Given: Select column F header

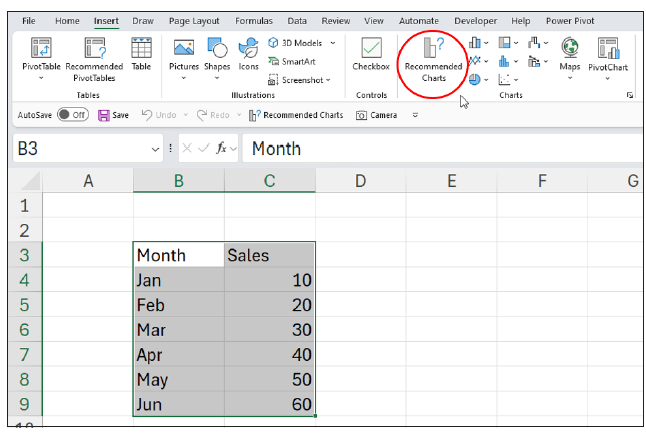Looking at the screenshot, I should (x=542, y=180).
